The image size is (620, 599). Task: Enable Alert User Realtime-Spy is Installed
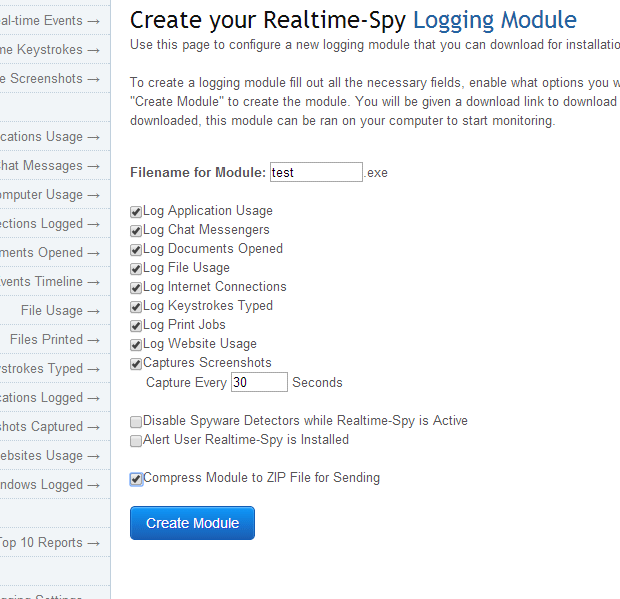pyautogui.click(x=136, y=441)
